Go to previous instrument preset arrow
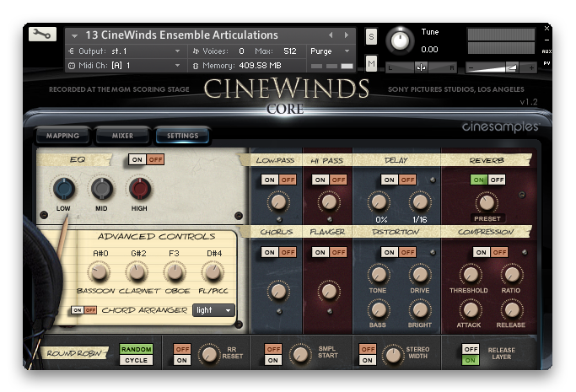The image size is (576, 392). [x=331, y=35]
